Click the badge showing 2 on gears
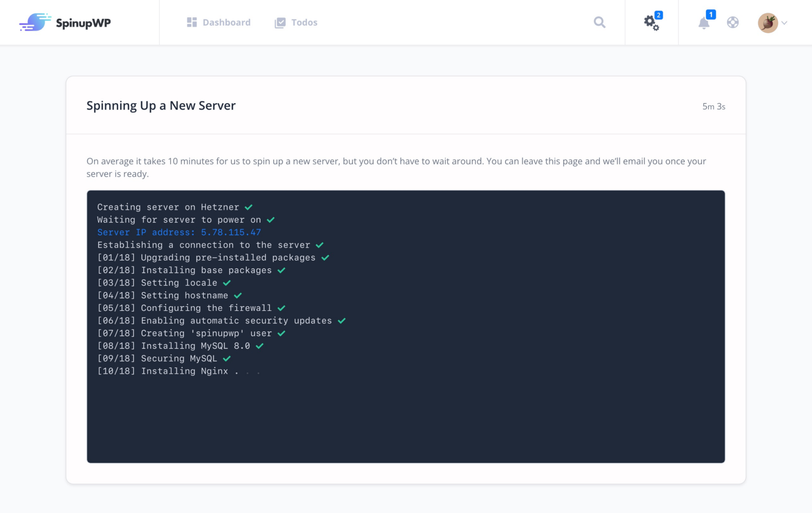The width and height of the screenshot is (812, 513). [x=658, y=15]
